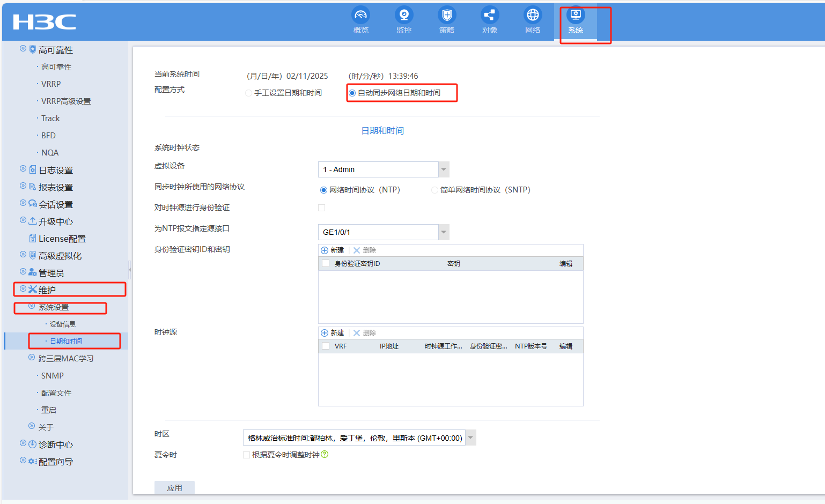Image resolution: width=825 pixels, height=504 pixels.
Task: Expand the 诊断中心 tree node
Action: [x=23, y=443]
